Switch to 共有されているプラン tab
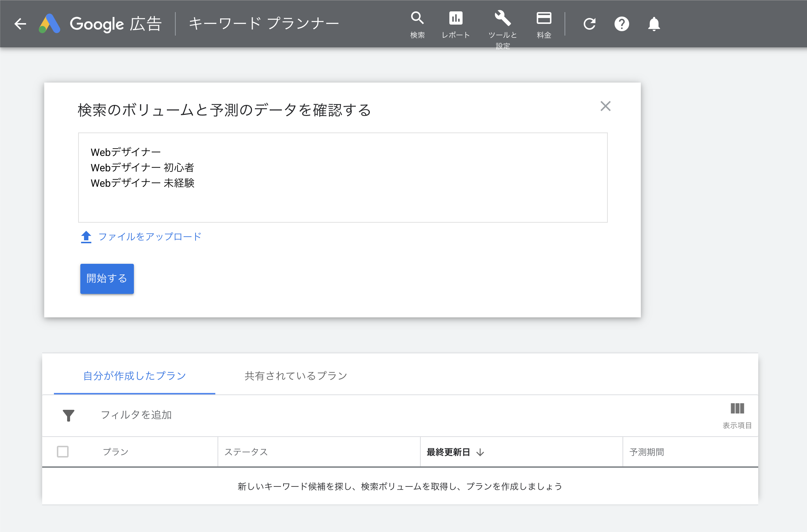The image size is (807, 532). coord(296,376)
